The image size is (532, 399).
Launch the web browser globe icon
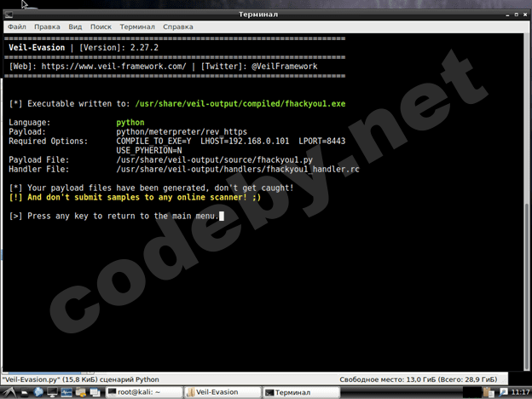click(x=38, y=392)
